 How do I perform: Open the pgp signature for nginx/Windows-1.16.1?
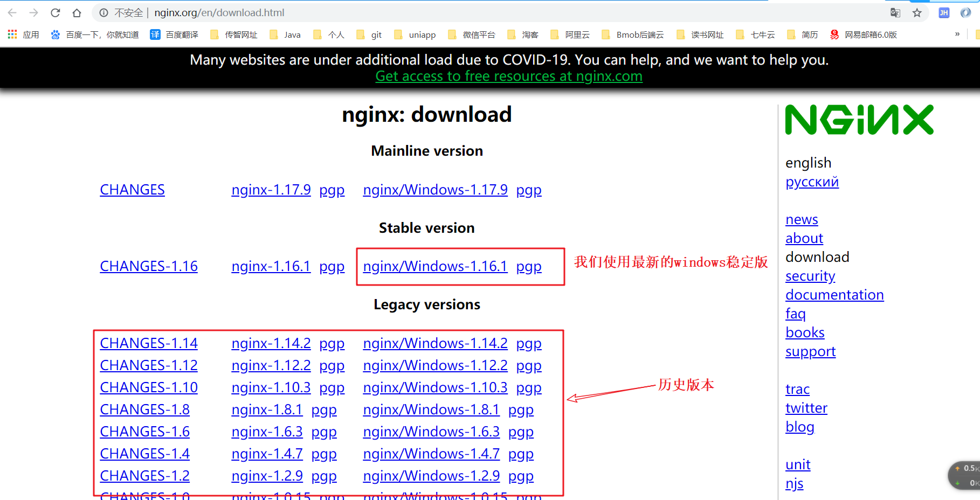[529, 267]
